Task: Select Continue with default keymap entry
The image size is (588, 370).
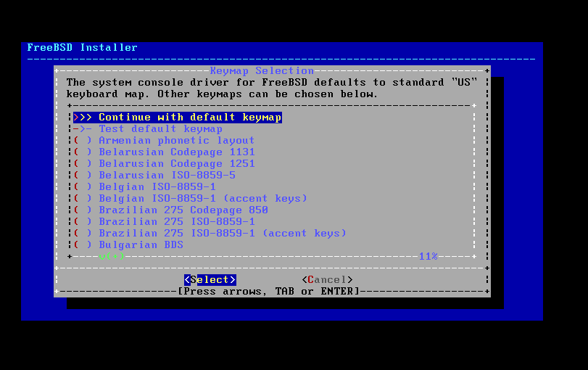Action: coord(178,118)
